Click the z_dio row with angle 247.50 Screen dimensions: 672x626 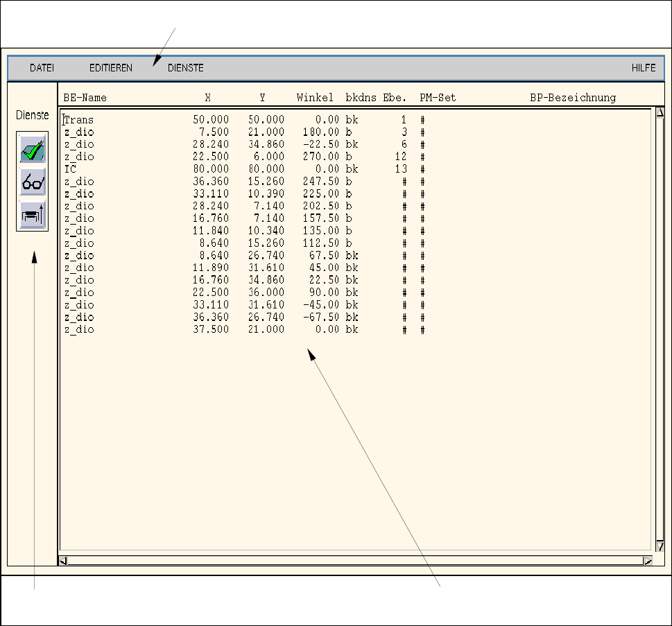pyautogui.click(x=79, y=182)
